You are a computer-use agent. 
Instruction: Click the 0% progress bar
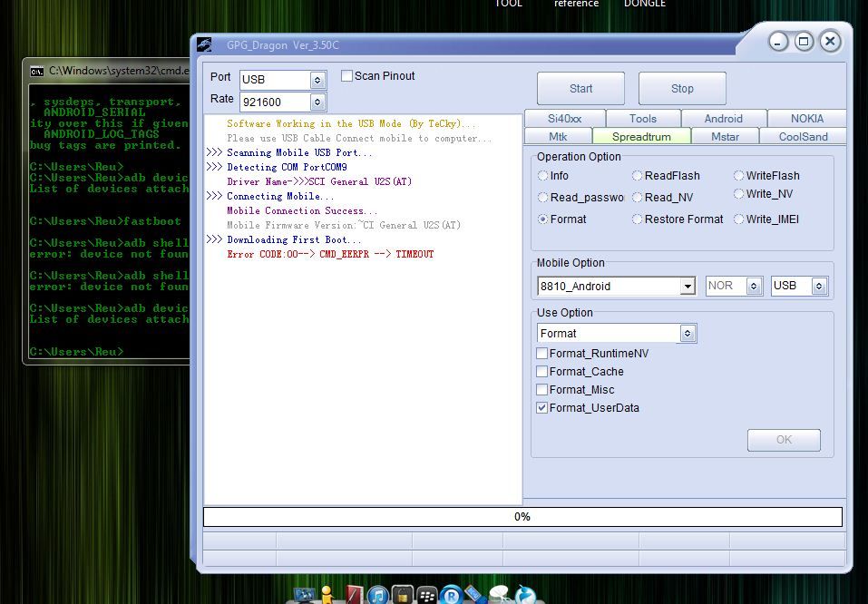click(x=522, y=517)
